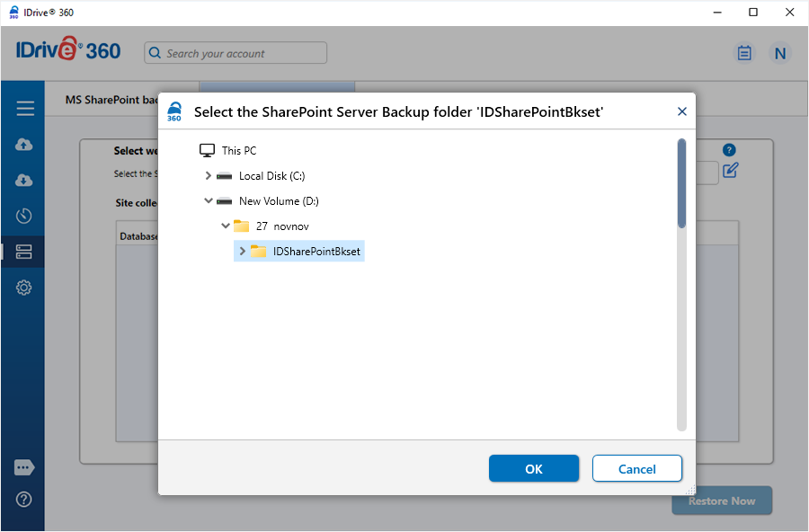The image size is (809, 532).
Task: Collapse the 27 novnov folder
Action: (226, 226)
